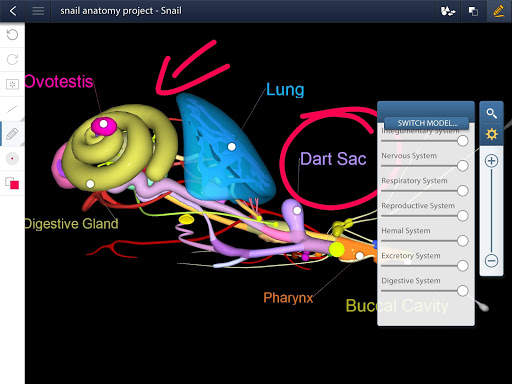This screenshot has width=512, height=384.
Task: Adjust the Hemal System slider knob
Action: pos(463,241)
